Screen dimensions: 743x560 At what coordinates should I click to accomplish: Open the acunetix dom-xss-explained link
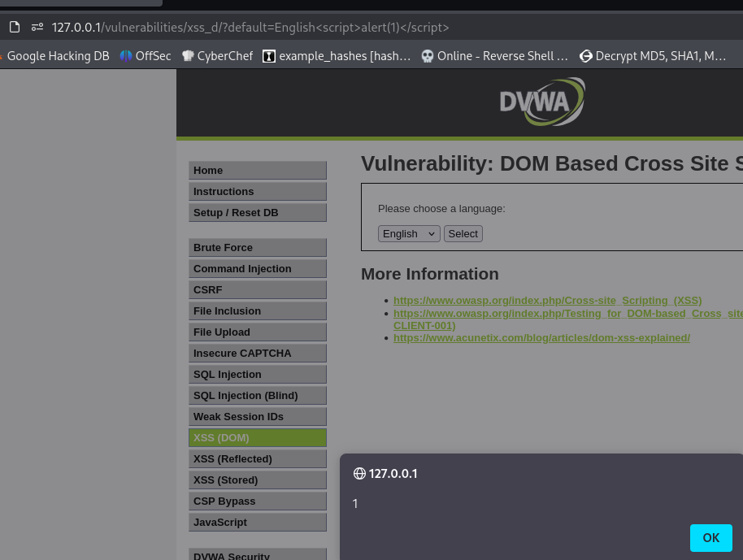541,338
